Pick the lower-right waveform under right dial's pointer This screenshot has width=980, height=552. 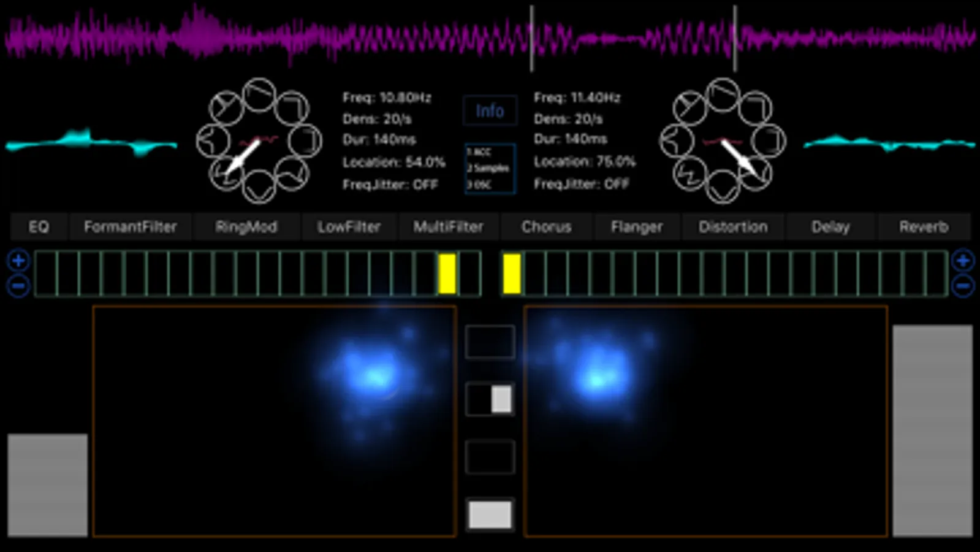(x=755, y=172)
